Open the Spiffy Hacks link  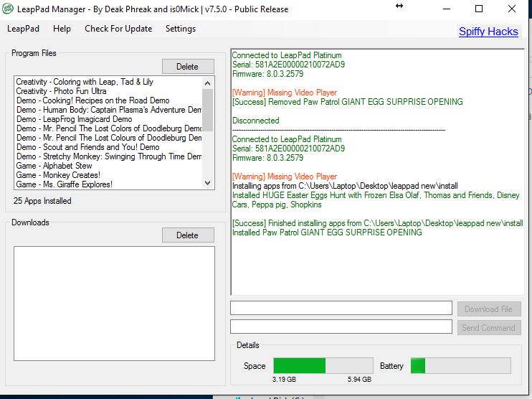pos(488,32)
